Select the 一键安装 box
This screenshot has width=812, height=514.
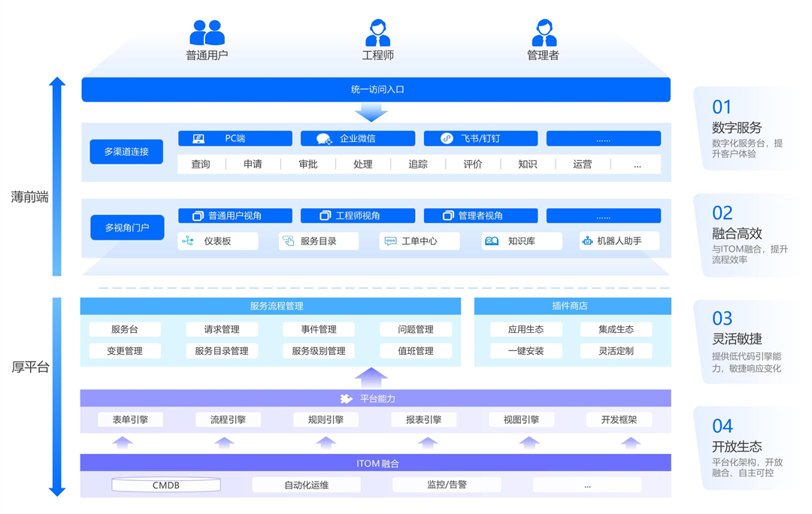(526, 351)
